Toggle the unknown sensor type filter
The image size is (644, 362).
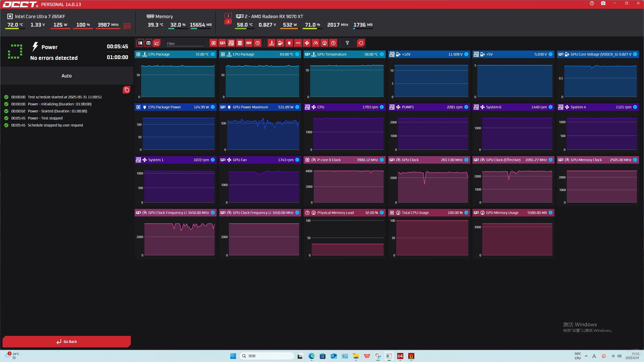click(333, 43)
